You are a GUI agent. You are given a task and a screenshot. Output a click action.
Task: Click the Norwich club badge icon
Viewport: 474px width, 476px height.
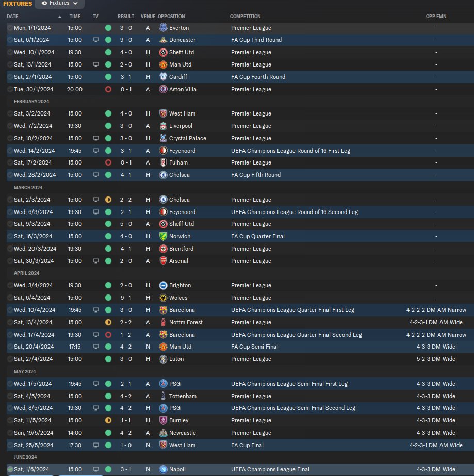coord(163,236)
